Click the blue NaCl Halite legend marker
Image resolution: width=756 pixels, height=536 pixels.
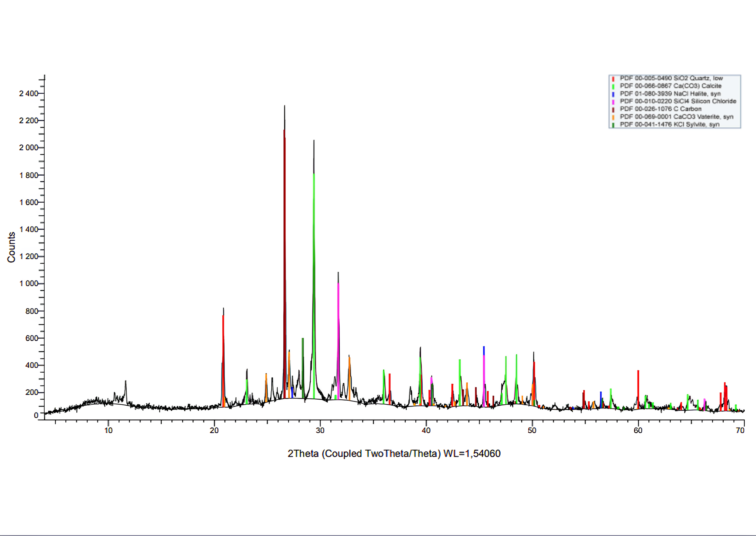point(613,94)
